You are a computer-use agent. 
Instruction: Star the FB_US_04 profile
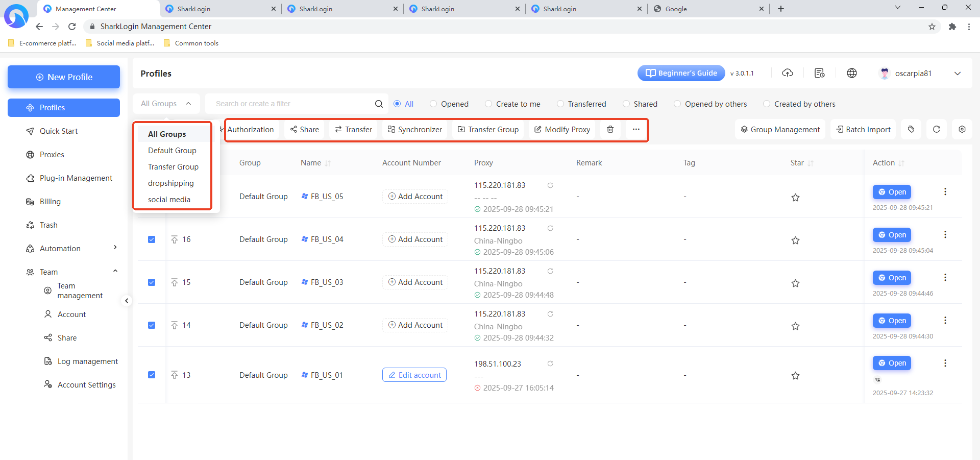(x=795, y=240)
